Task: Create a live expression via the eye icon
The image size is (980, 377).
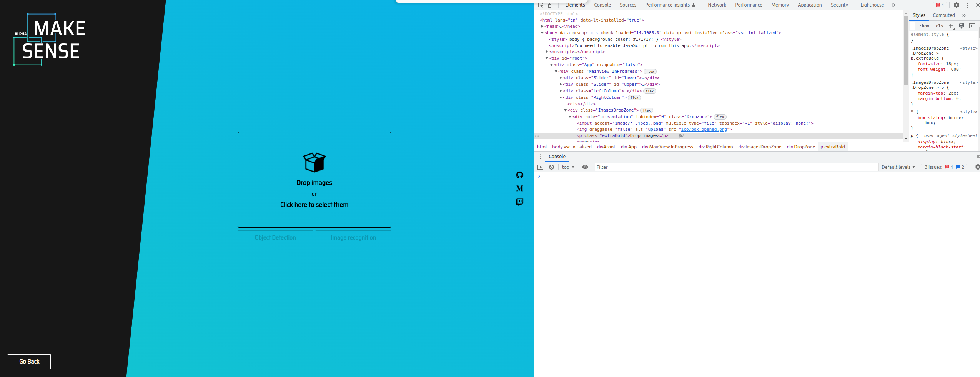Action: (585, 167)
